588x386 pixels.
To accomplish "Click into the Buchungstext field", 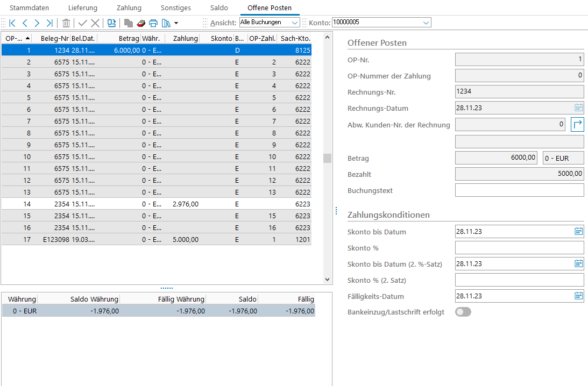I will [x=519, y=190].
